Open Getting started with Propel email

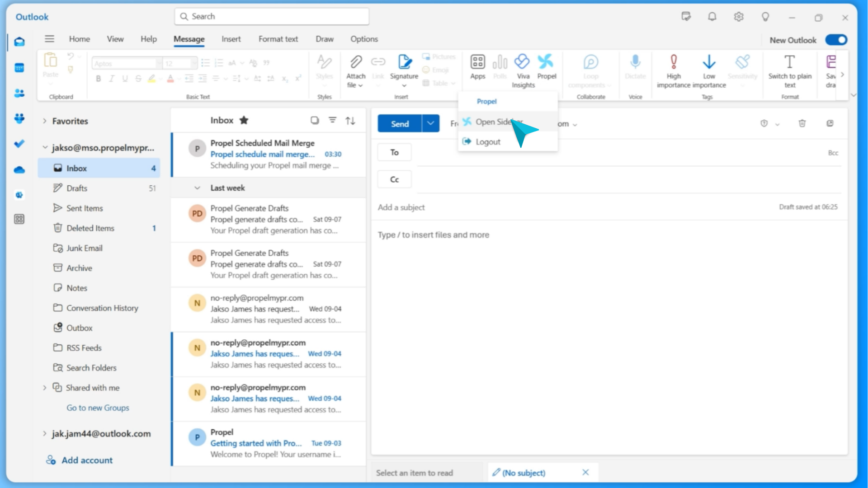(x=269, y=443)
